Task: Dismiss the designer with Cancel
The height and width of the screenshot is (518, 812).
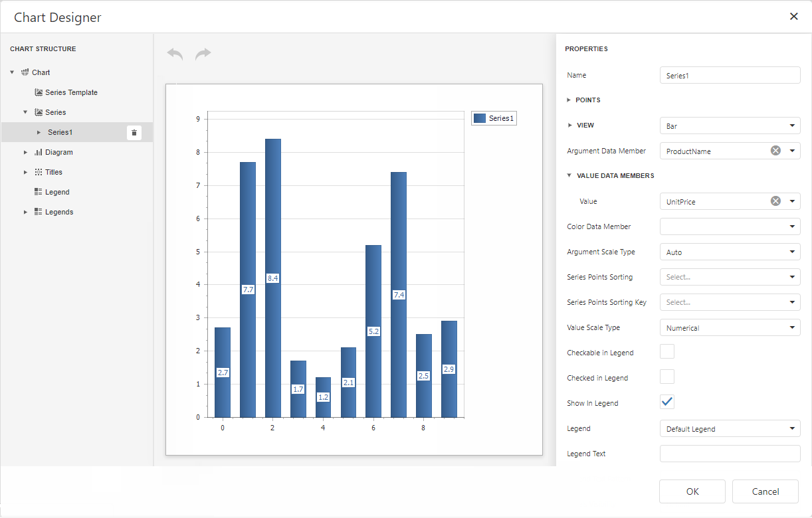Action: tap(765, 491)
